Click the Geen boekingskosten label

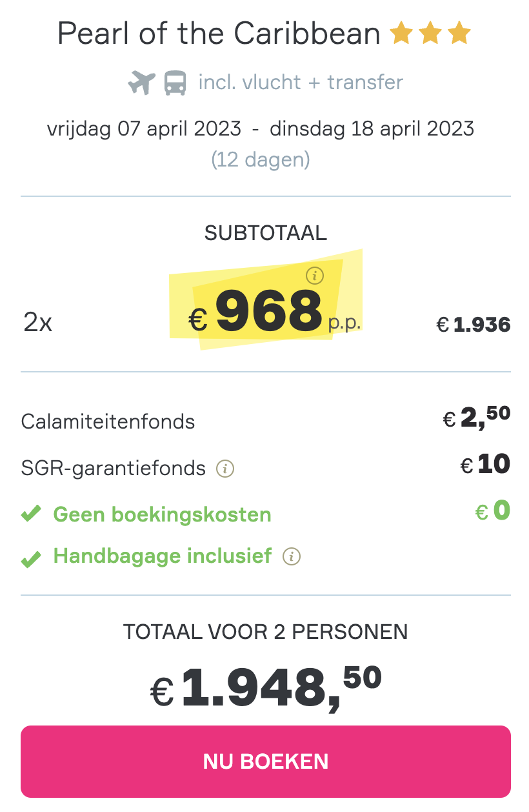click(x=162, y=515)
